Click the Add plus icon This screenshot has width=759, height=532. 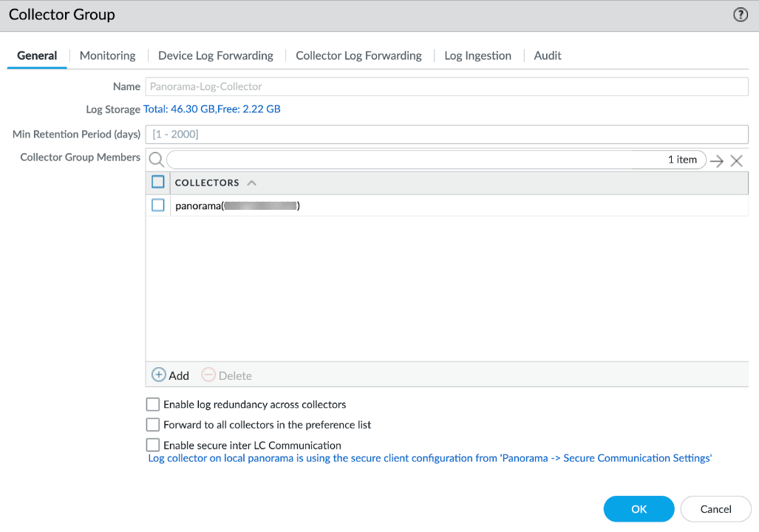159,375
